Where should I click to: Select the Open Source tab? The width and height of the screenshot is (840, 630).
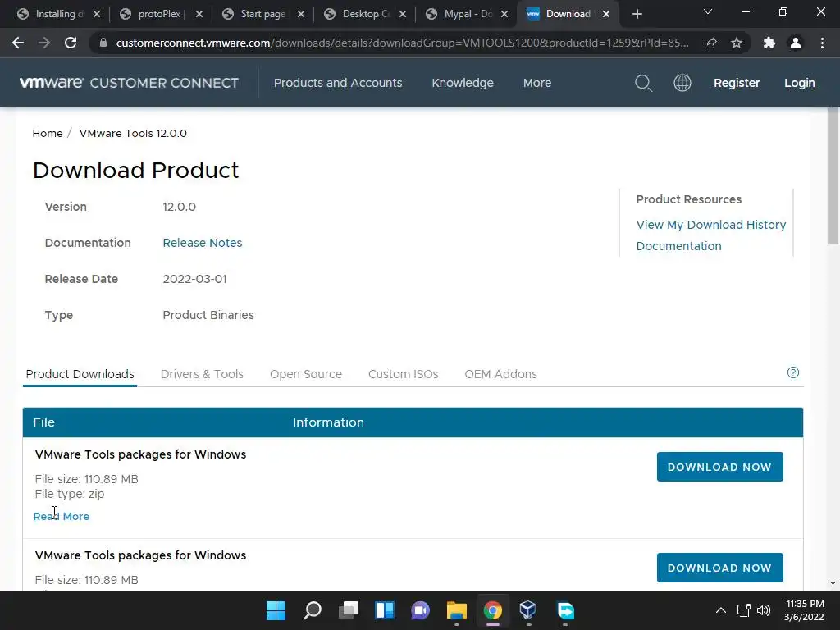click(x=306, y=374)
